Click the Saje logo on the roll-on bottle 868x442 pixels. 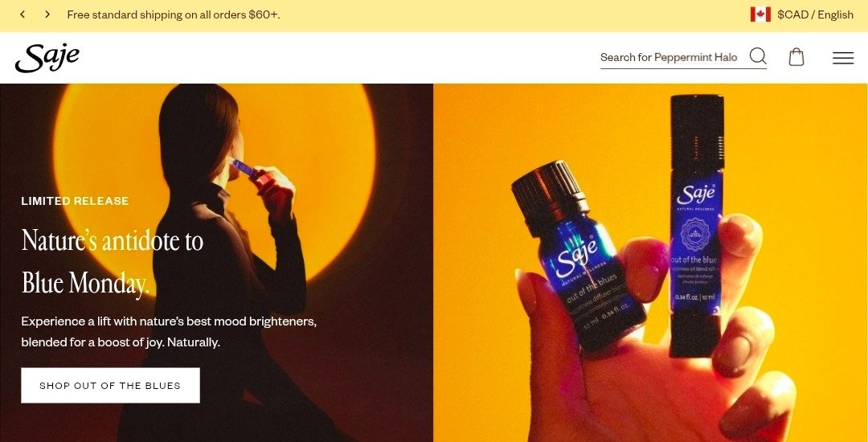696,194
